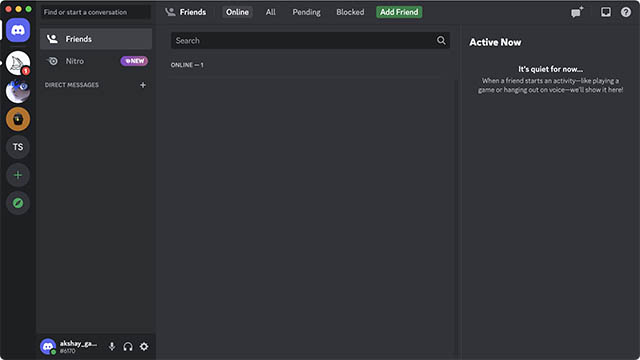
Task: Switch to the Pending tab
Action: click(306, 12)
